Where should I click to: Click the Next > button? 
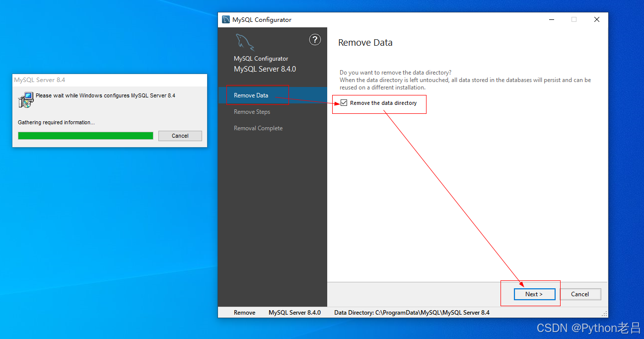(x=534, y=294)
